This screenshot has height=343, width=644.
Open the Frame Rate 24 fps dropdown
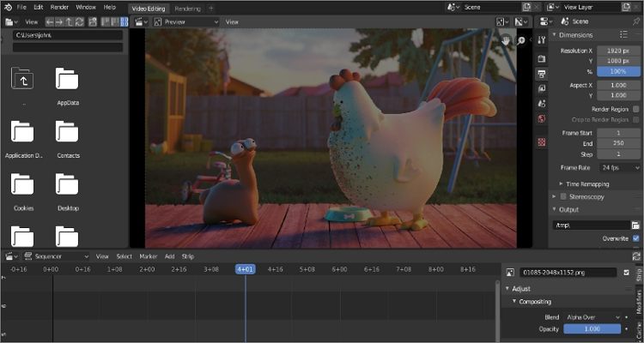[x=619, y=168]
